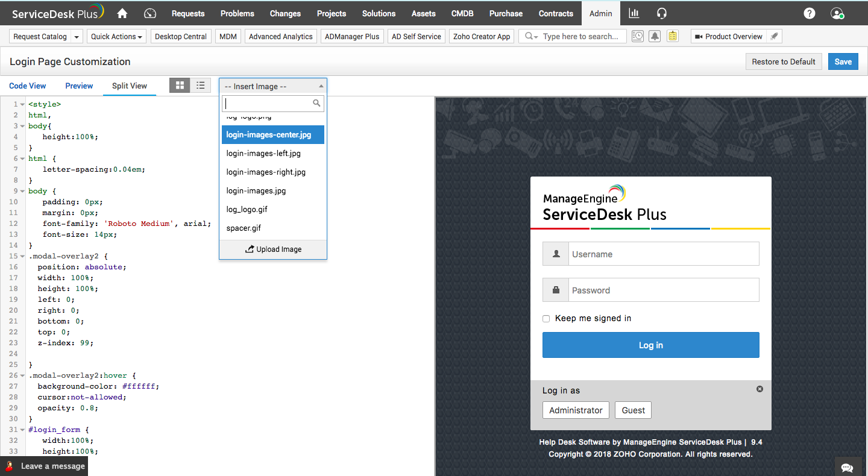
Task: Open the yellow notes icon
Action: [673, 36]
